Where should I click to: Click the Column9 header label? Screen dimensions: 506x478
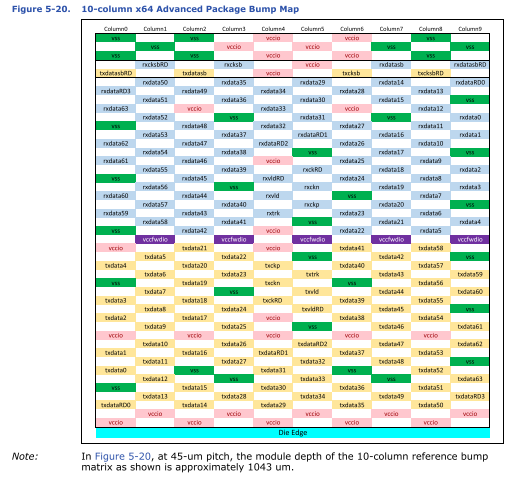pyautogui.click(x=470, y=29)
